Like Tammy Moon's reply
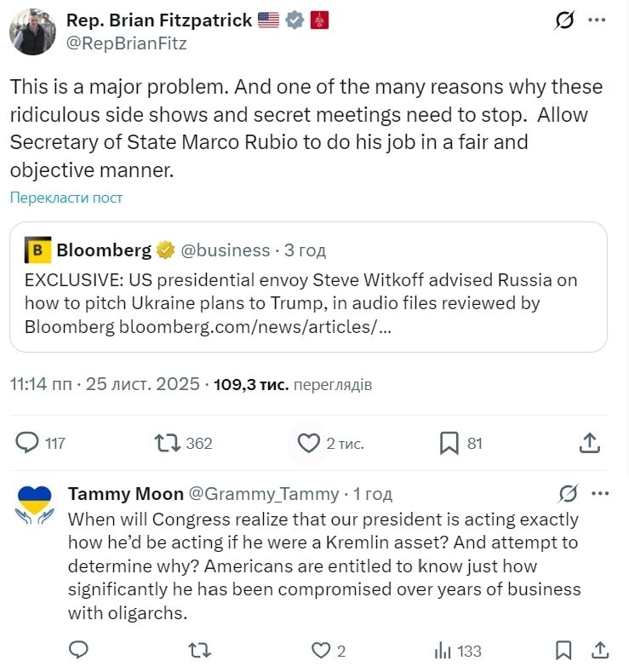This screenshot has width=629, height=672. [320, 651]
